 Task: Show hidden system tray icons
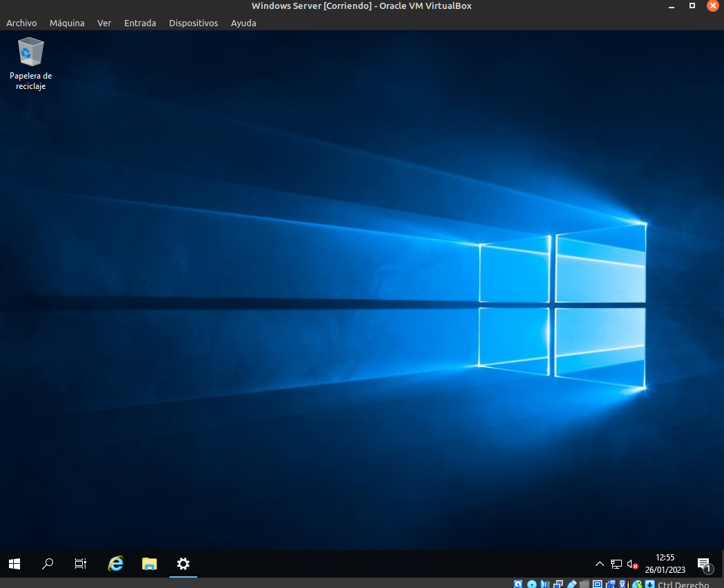tap(600, 564)
